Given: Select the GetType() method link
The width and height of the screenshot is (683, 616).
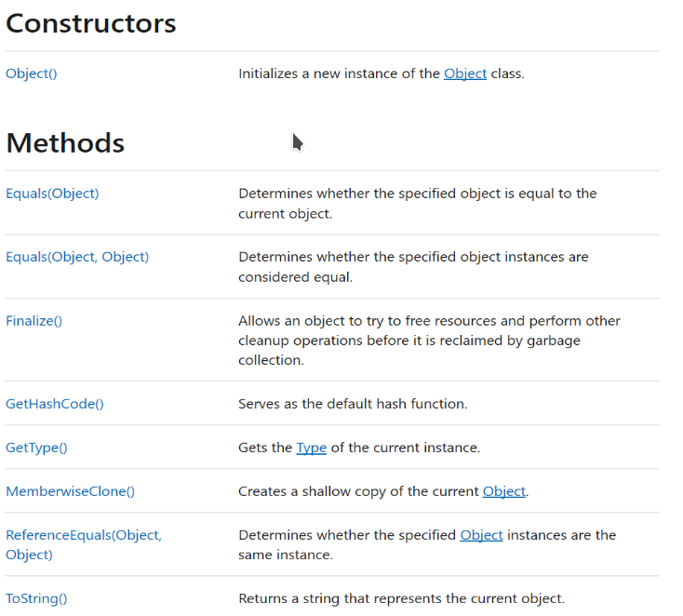Looking at the screenshot, I should [36, 448].
